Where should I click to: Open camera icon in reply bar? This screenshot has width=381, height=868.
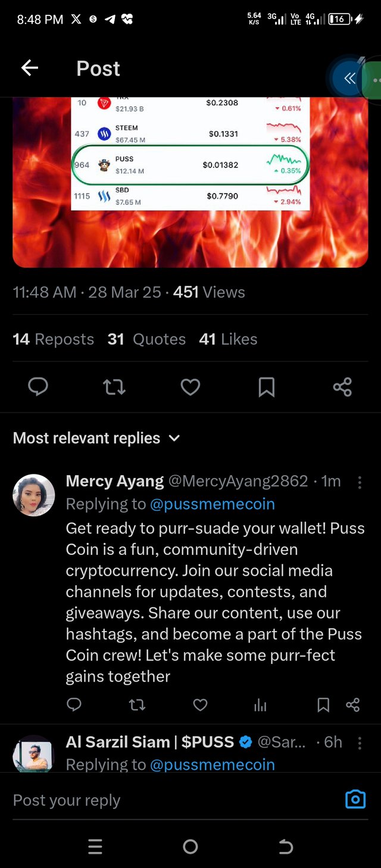355,799
